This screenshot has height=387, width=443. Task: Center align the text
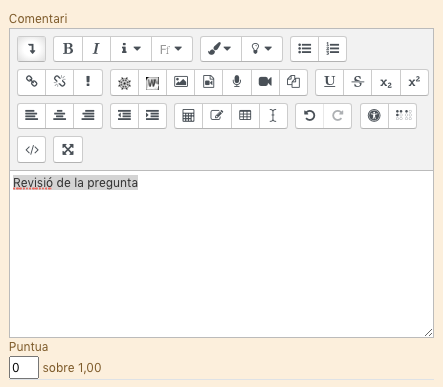coord(60,116)
